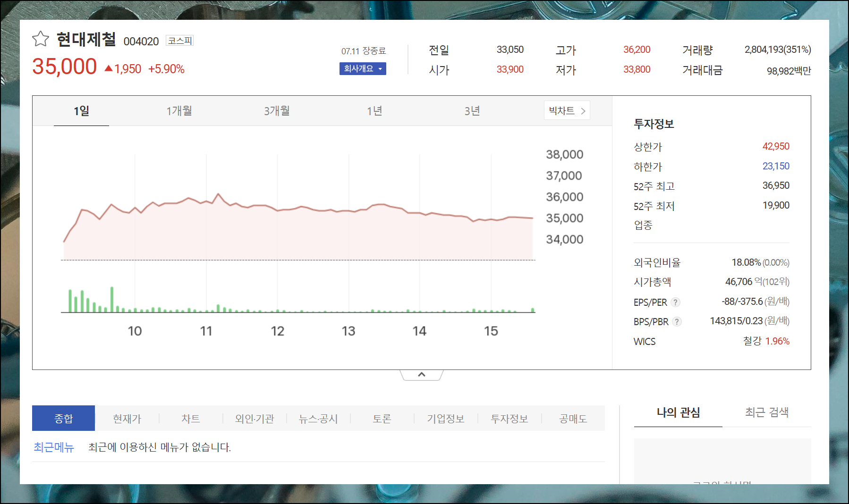Viewport: 849px width, 504px height.
Task: Click the 52주 최저 value 19,900
Action: pyautogui.click(x=776, y=205)
